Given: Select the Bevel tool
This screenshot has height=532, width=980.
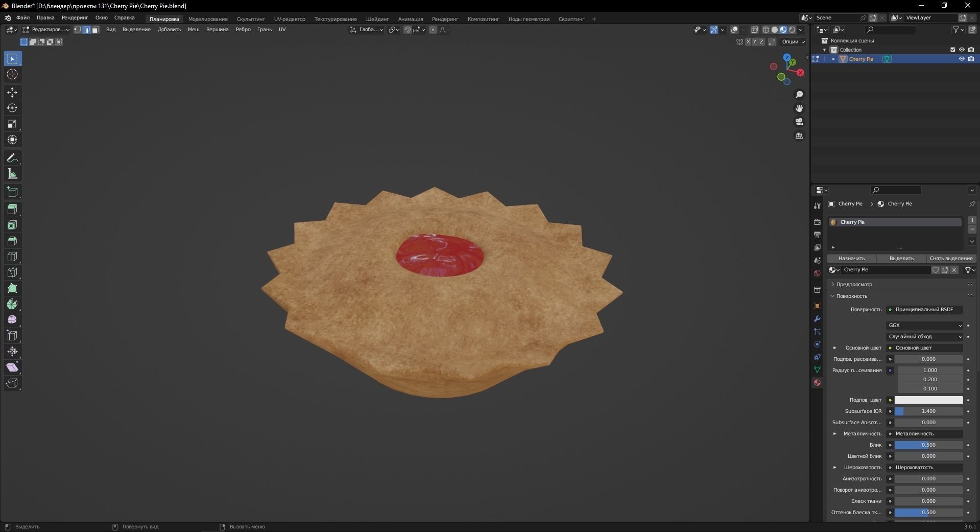Looking at the screenshot, I should click(x=12, y=241).
